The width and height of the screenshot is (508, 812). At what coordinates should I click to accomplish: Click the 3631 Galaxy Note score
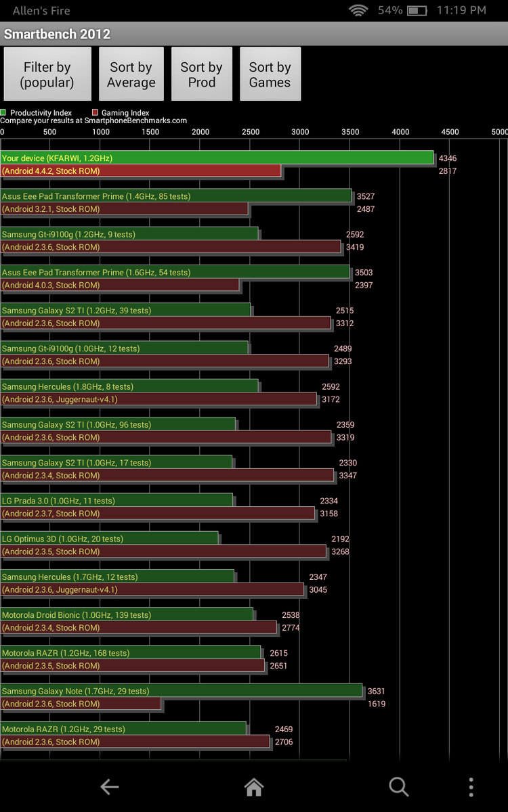377,691
